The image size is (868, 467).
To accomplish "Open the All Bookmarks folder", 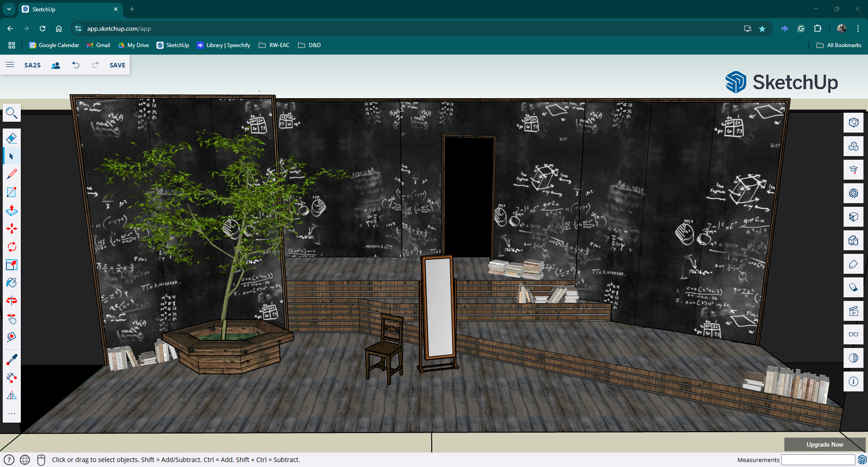I will point(839,45).
